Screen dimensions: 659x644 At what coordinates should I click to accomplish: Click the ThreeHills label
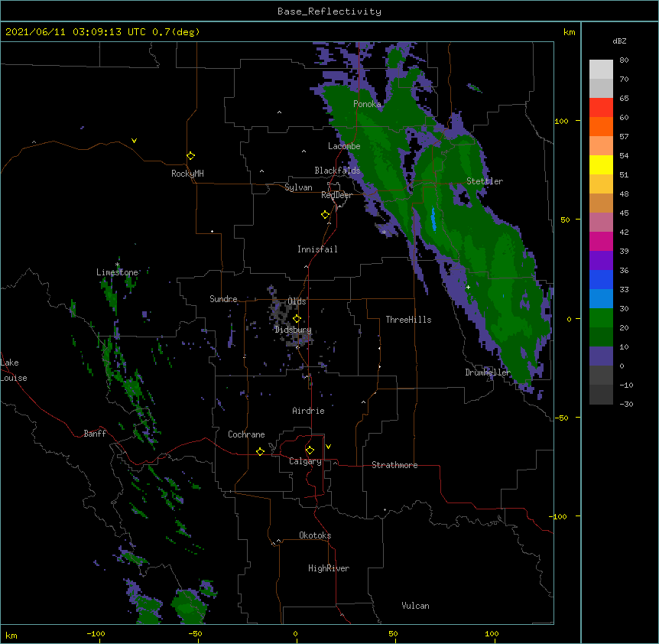[x=408, y=320]
